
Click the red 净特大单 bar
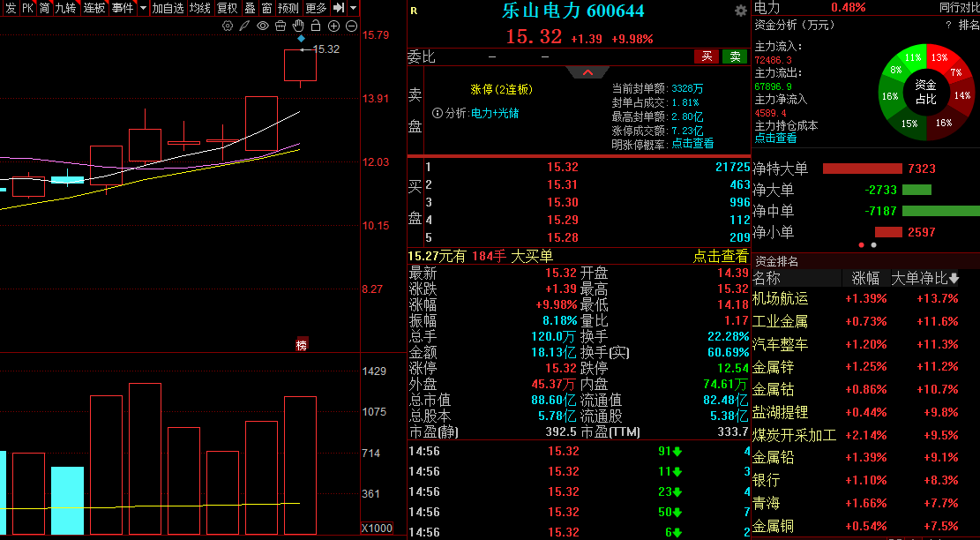point(862,169)
